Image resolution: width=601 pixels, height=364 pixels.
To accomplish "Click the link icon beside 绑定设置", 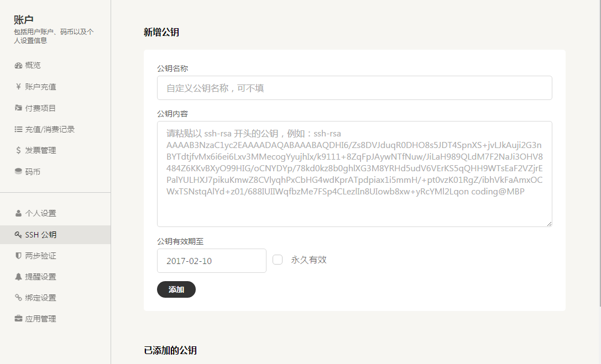I will click(18, 297).
